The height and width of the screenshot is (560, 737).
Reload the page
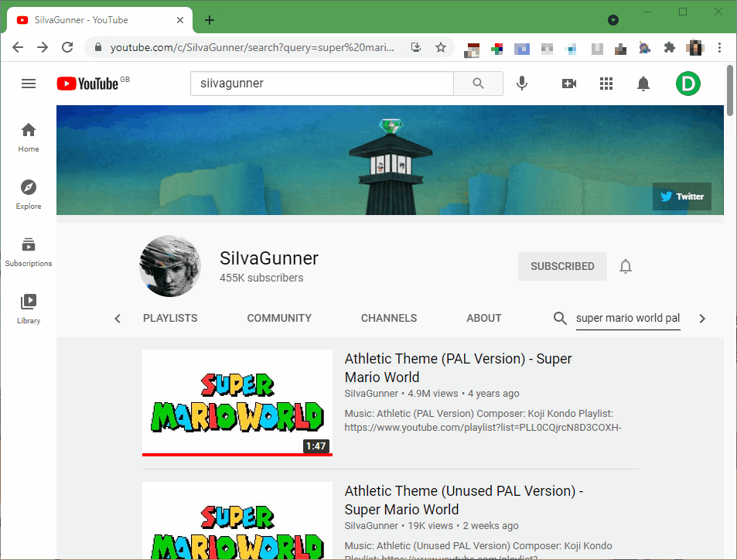[x=67, y=47]
